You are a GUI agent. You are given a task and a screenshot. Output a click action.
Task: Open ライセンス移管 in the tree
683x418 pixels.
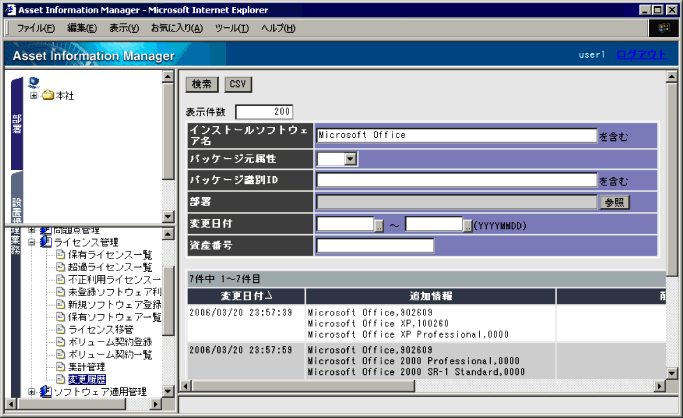[x=101, y=329]
